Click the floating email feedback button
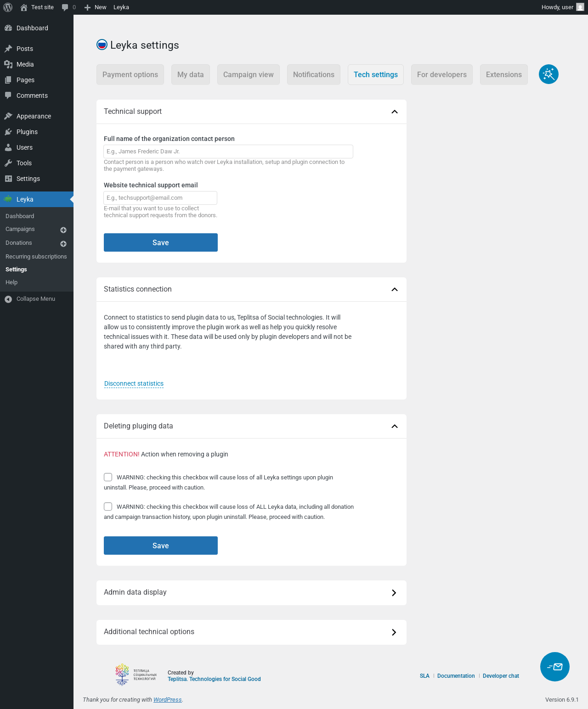 (x=555, y=667)
